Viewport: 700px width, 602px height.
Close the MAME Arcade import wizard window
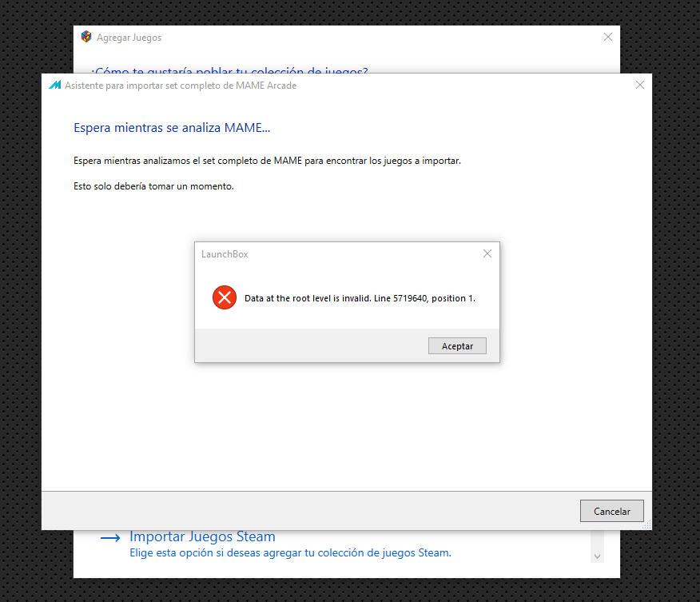[640, 85]
